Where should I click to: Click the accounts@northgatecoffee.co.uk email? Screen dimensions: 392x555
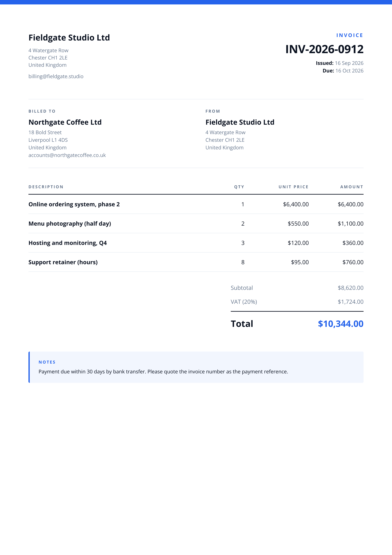(67, 155)
